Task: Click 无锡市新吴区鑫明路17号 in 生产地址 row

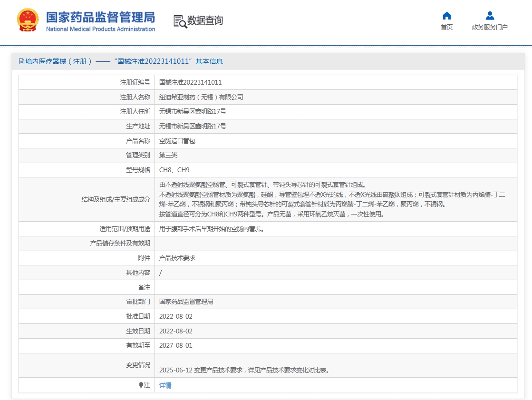Action: [x=193, y=127]
